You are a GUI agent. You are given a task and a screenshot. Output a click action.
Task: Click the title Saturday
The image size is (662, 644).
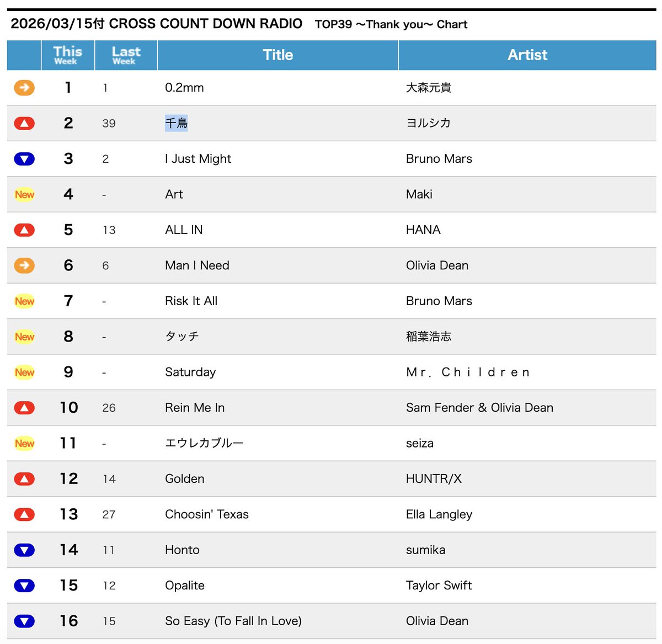(190, 372)
